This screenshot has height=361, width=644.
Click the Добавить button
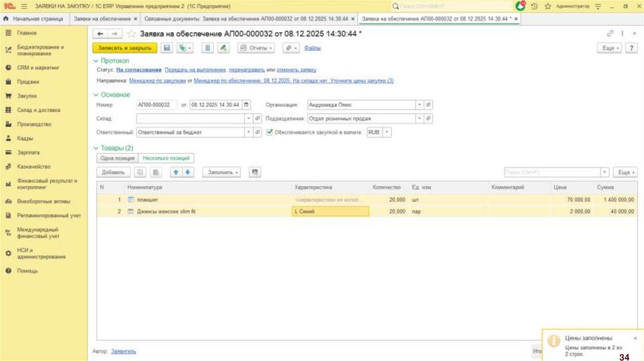point(113,172)
